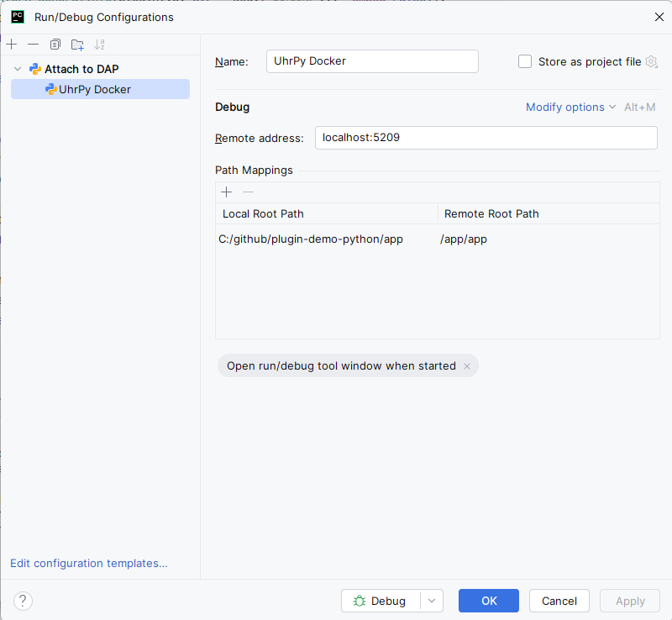Add a new path mapping
This screenshot has height=620, width=672.
click(x=226, y=192)
